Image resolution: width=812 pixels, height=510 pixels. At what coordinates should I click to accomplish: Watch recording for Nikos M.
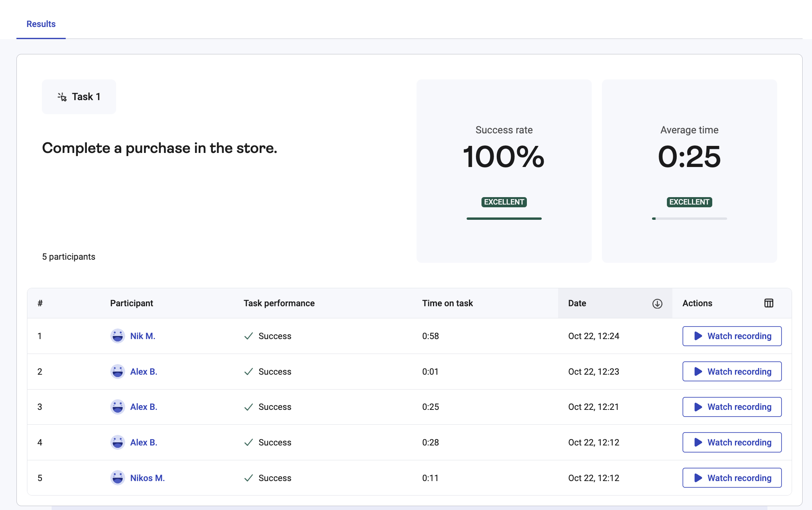[x=732, y=478]
